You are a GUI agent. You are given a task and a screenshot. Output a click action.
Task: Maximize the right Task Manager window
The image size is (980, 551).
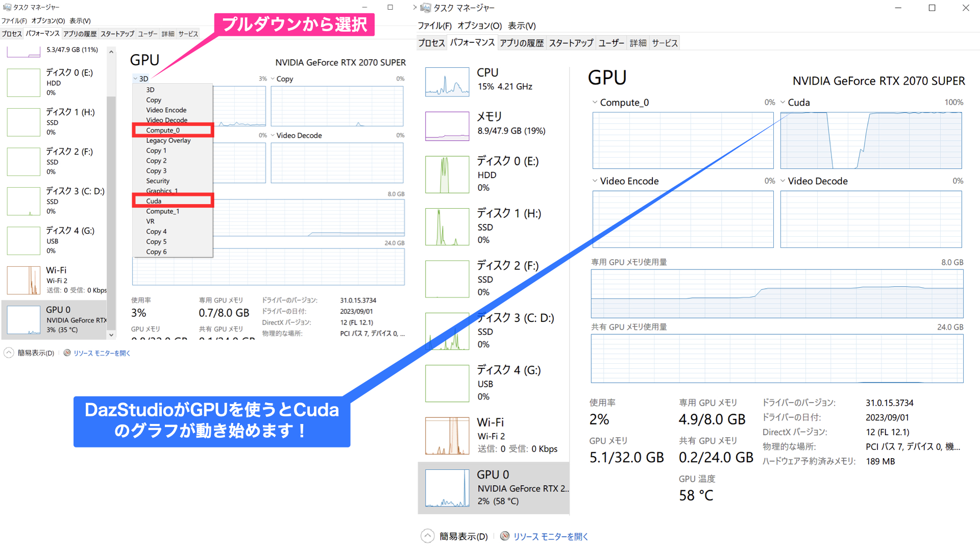[x=932, y=8]
